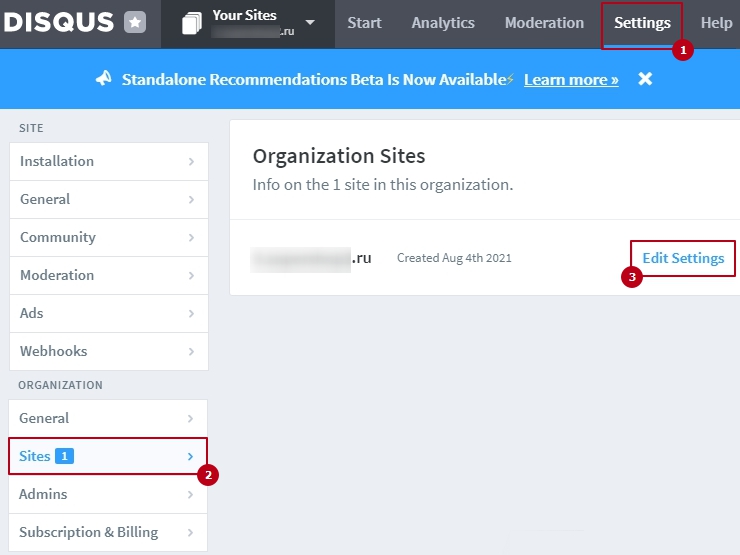Expand Subscription & Billing chevron
This screenshot has width=740, height=555.
190,533
